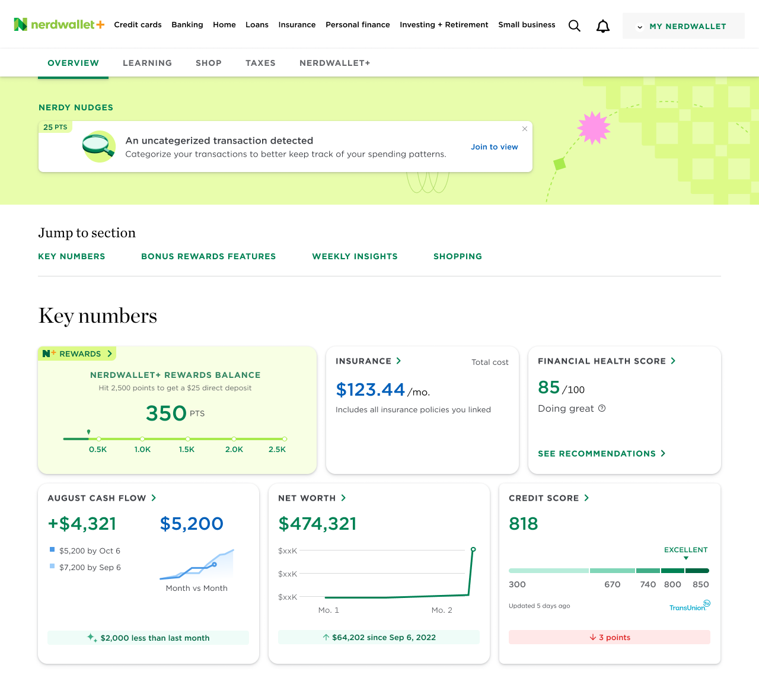
Task: Click the 818 credit score value
Action: 524,524
